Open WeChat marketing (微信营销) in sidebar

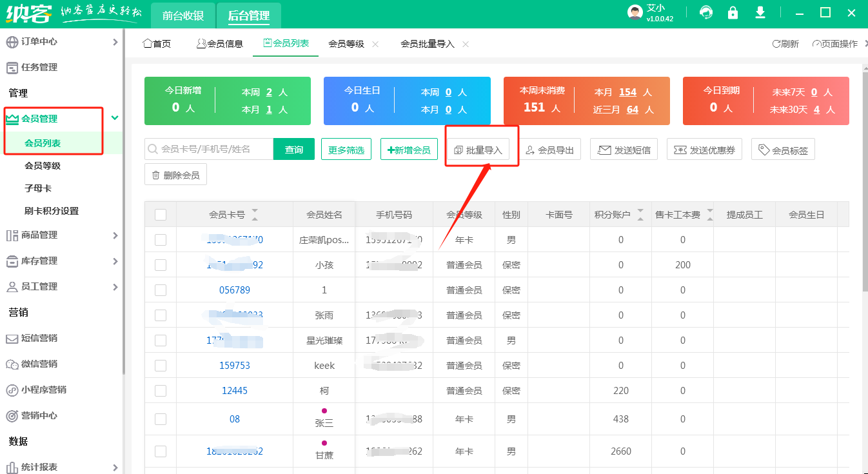coord(39,364)
